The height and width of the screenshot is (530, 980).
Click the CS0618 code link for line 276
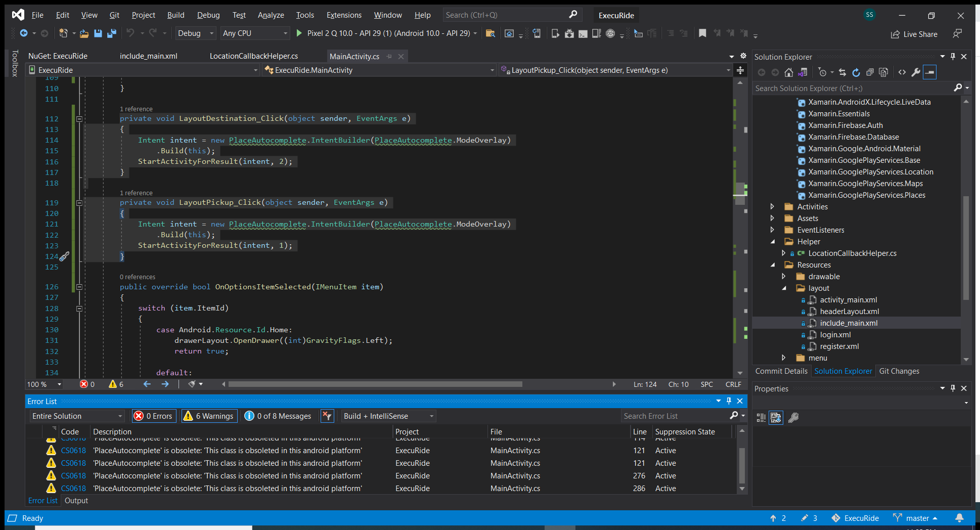tap(73, 476)
